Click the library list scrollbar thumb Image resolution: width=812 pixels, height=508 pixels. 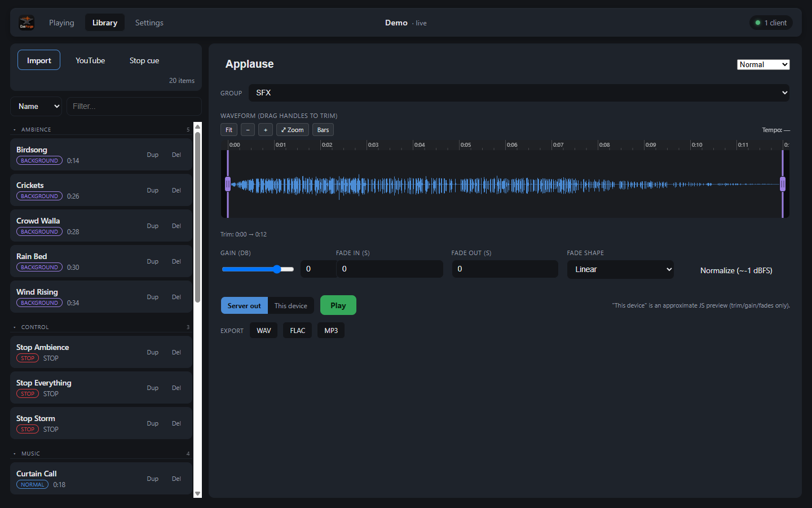[x=198, y=217]
